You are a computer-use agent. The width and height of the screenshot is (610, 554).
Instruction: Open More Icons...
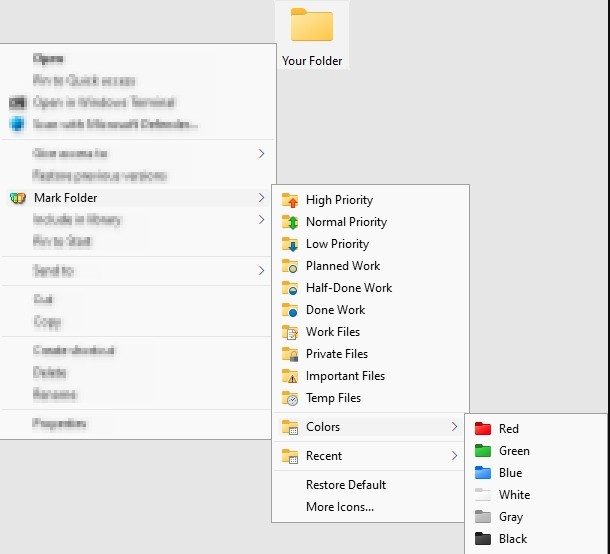coord(340,507)
